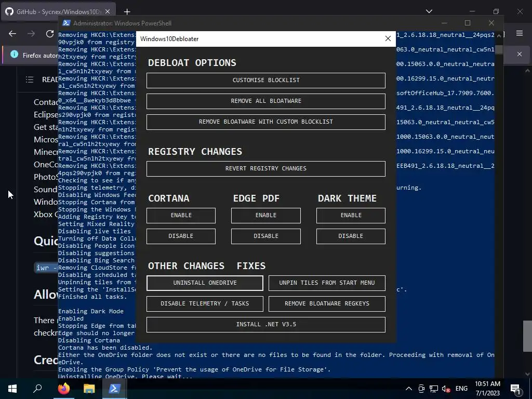
Task: Close the Windows10Debloater dialog
Action: (x=388, y=38)
